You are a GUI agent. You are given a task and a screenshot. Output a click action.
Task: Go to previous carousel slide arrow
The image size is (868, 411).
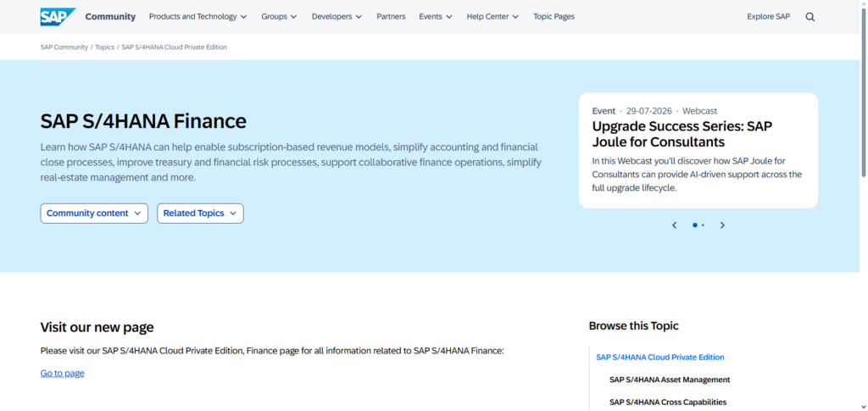(674, 225)
